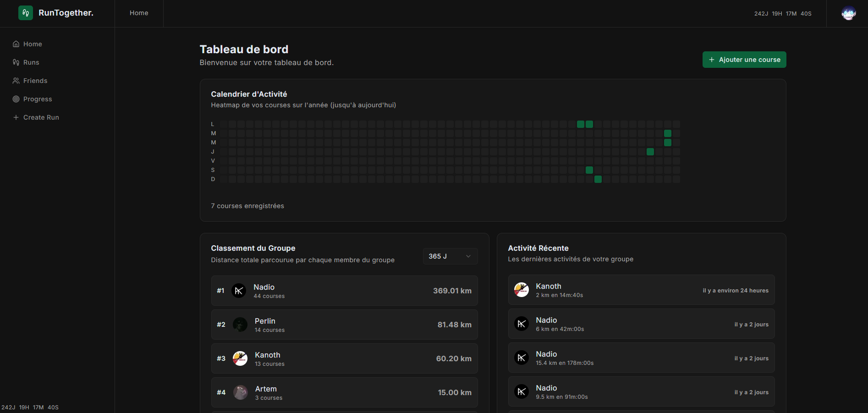Expand the leaderboard period chevron arrow
Image resolution: width=868 pixels, height=413 pixels.
[468, 256]
